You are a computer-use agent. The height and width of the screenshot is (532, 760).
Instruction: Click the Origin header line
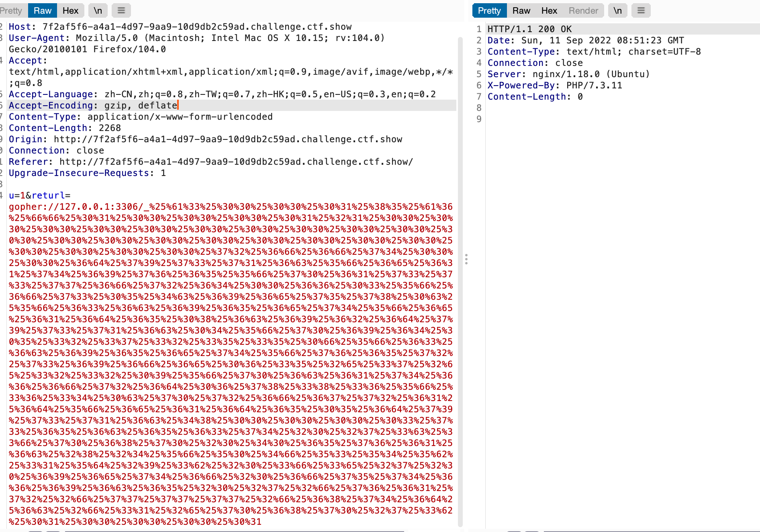[x=206, y=139]
